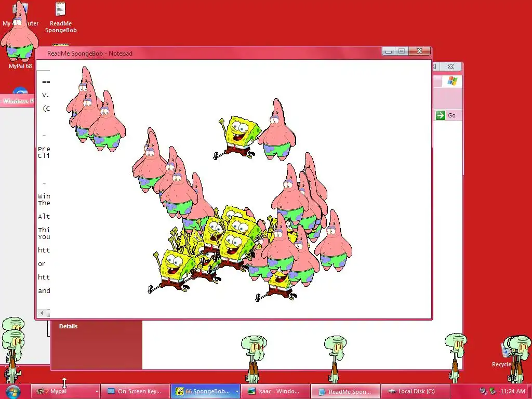Click the Go label in Explorer address bar
The image size is (532, 399).
tap(451, 115)
